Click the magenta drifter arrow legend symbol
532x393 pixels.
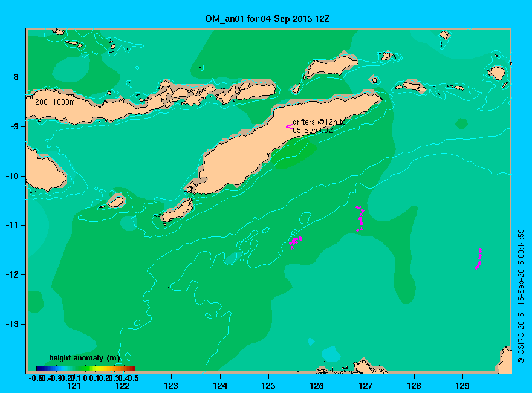pos(289,126)
